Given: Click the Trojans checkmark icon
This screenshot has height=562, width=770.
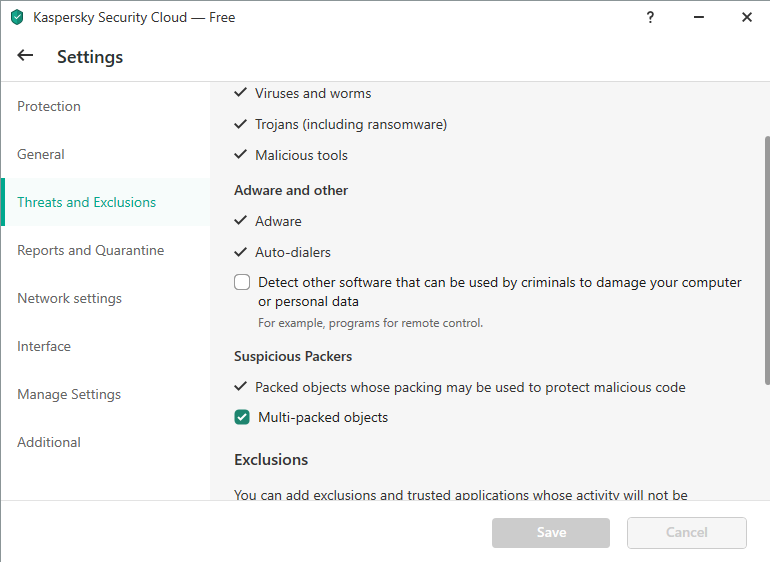Looking at the screenshot, I should coord(240,124).
